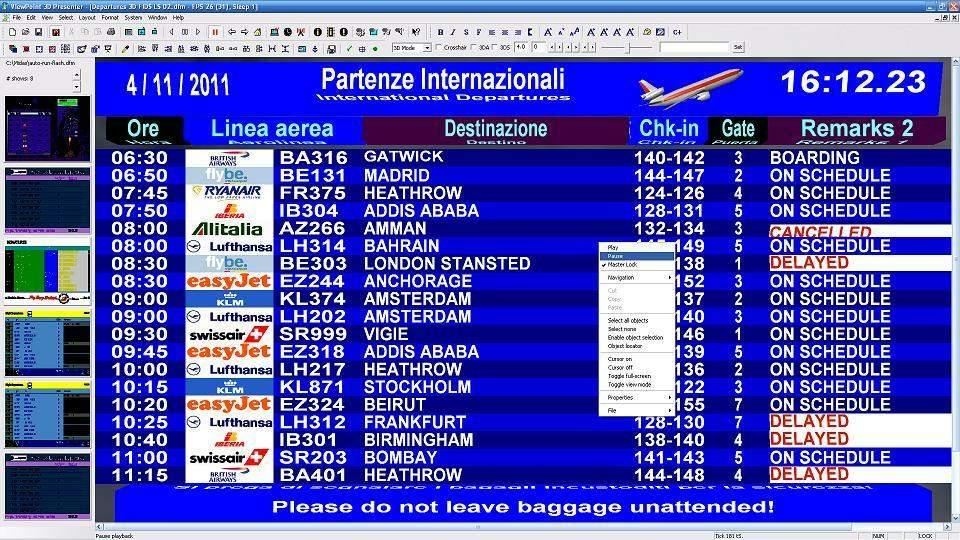This screenshot has height=540, width=960.
Task: Pick a color with the eyedropper icon
Action: [x=125, y=48]
